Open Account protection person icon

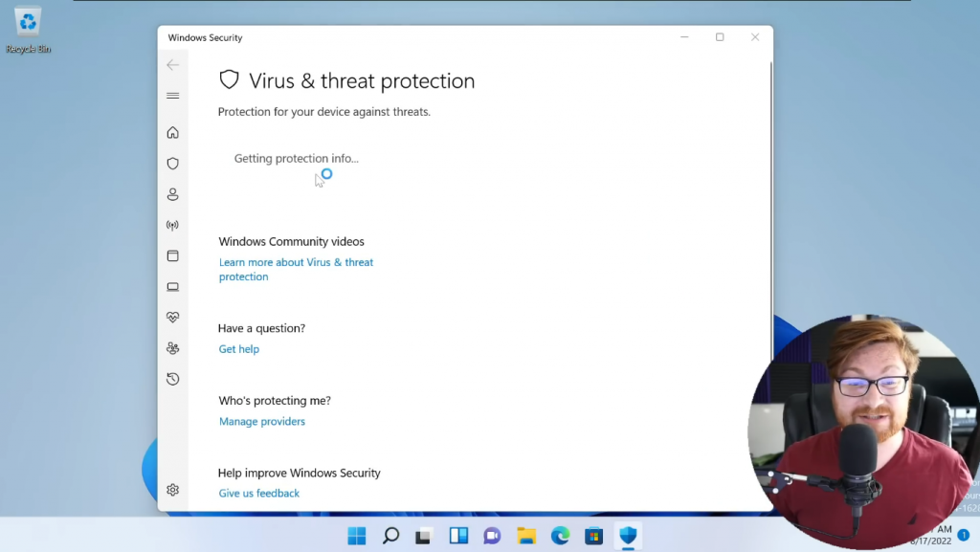173,194
